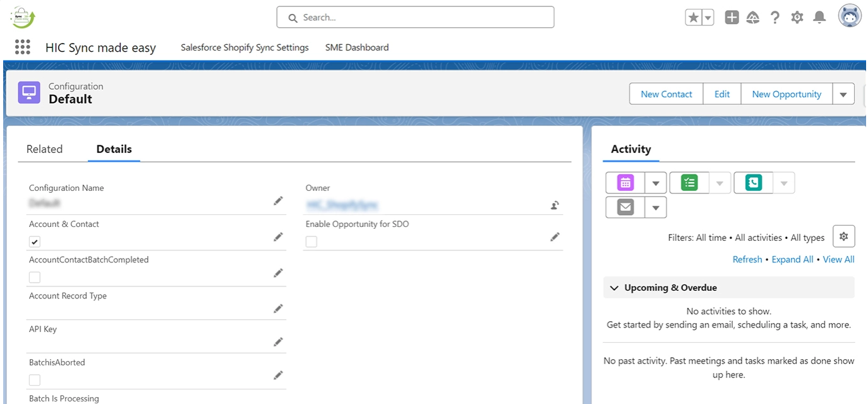Select the Details tab
This screenshot has height=404, width=868.
click(114, 149)
